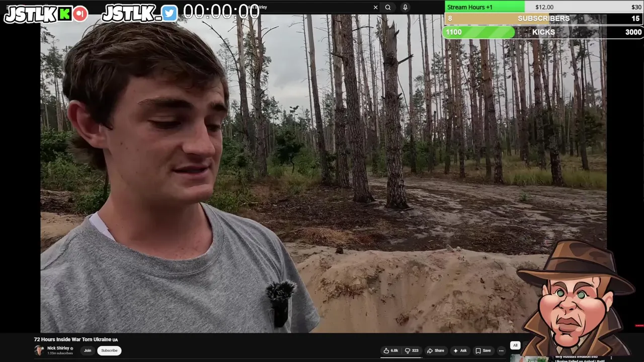
Task: Click the Subscribers goal bar
Action: [543, 19]
